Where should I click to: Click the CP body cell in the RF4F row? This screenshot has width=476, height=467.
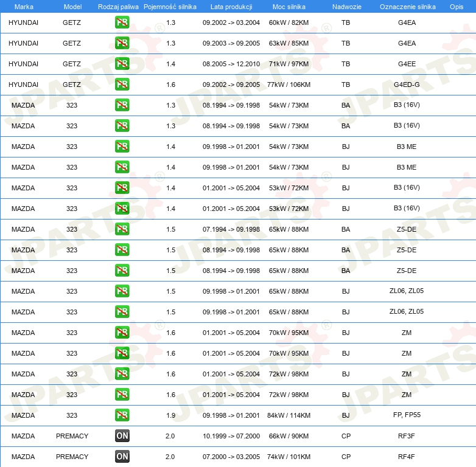pos(346,457)
